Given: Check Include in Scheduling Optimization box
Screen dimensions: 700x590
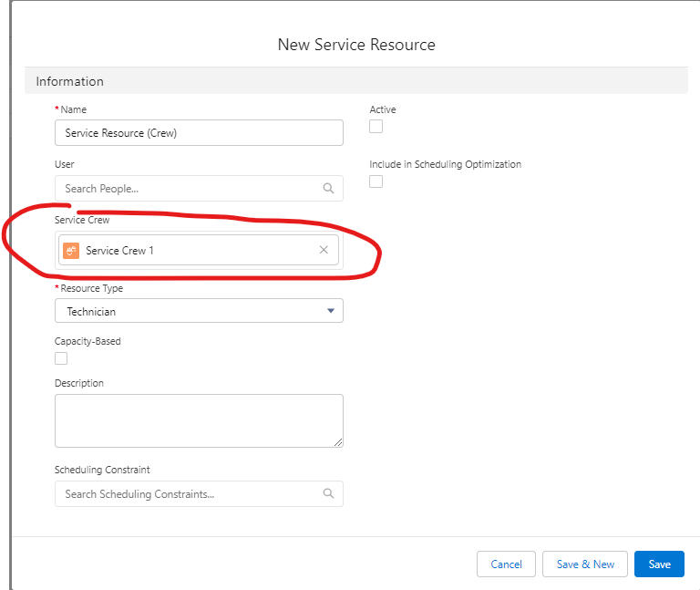Looking at the screenshot, I should tap(376, 181).
